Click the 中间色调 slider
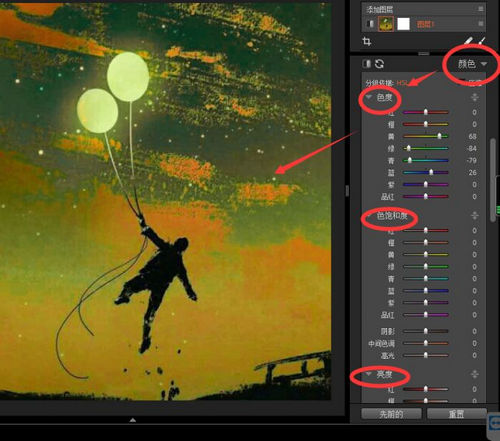 (426, 343)
